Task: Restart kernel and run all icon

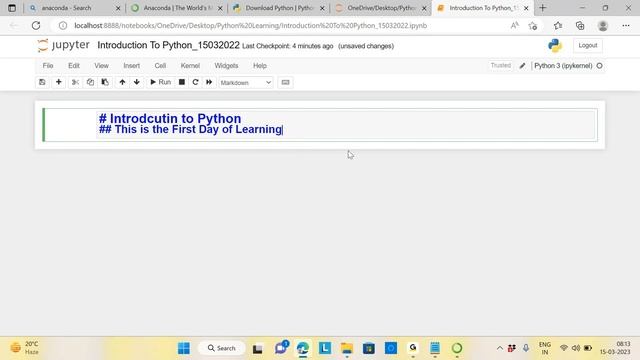Action: pos(209,82)
